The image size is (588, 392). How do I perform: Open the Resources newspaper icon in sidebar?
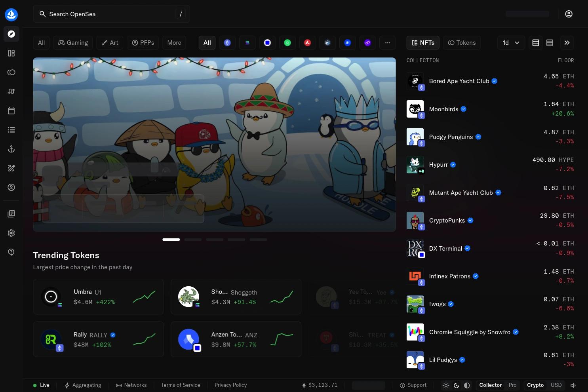11,214
